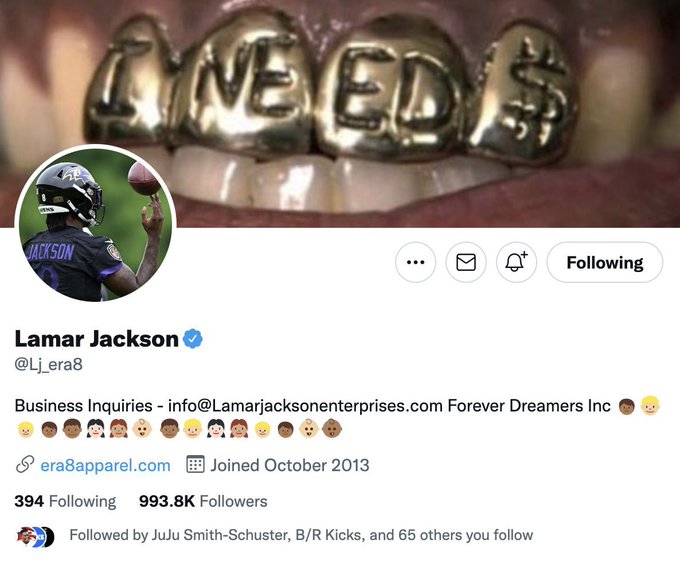View the 993.8K Followers list

pos(203,501)
